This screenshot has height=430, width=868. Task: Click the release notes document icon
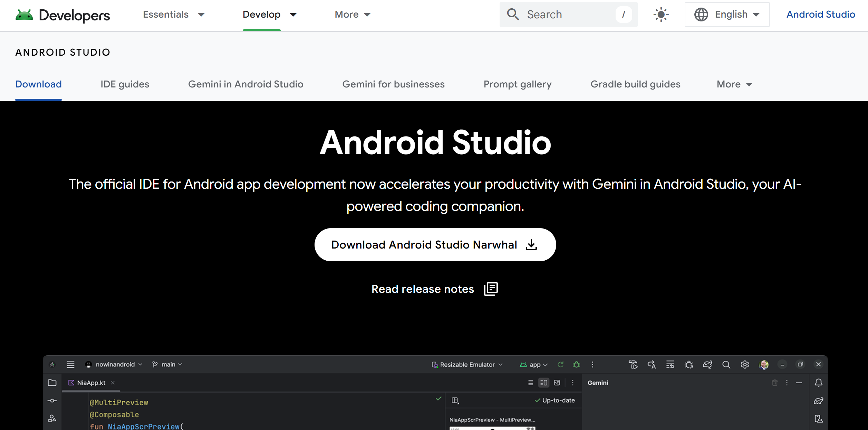click(x=491, y=289)
